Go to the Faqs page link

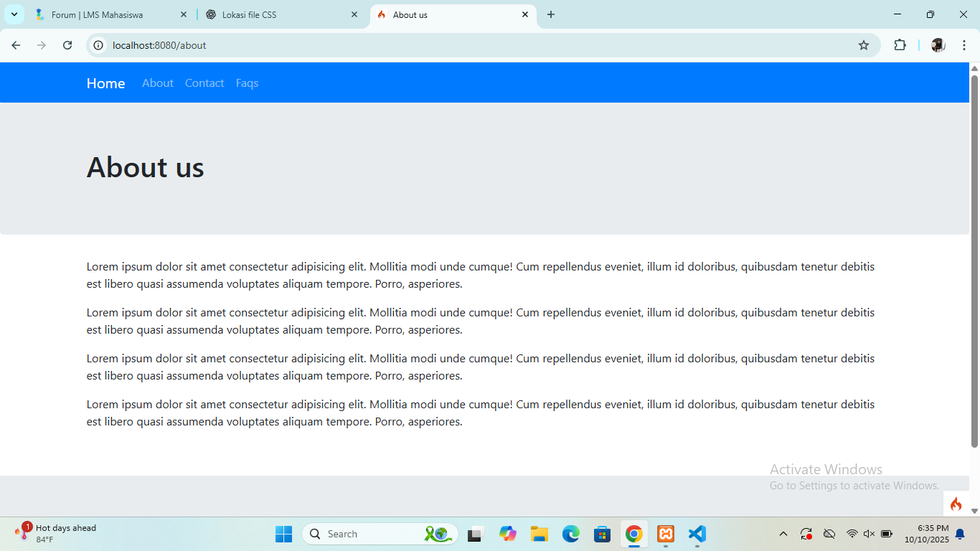tap(247, 83)
